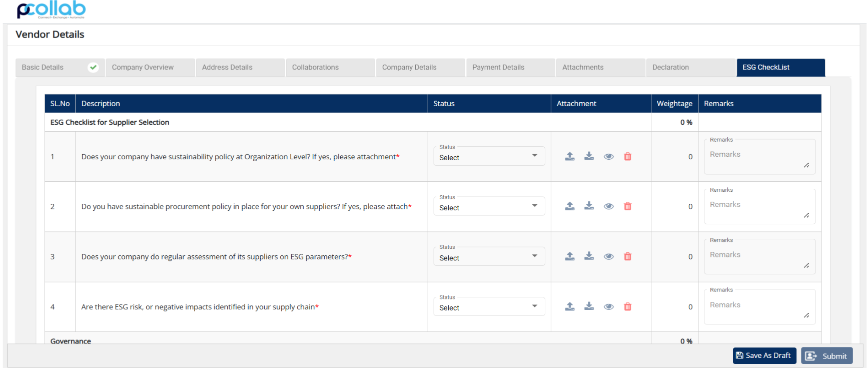Click the pCollab logo

point(51,10)
